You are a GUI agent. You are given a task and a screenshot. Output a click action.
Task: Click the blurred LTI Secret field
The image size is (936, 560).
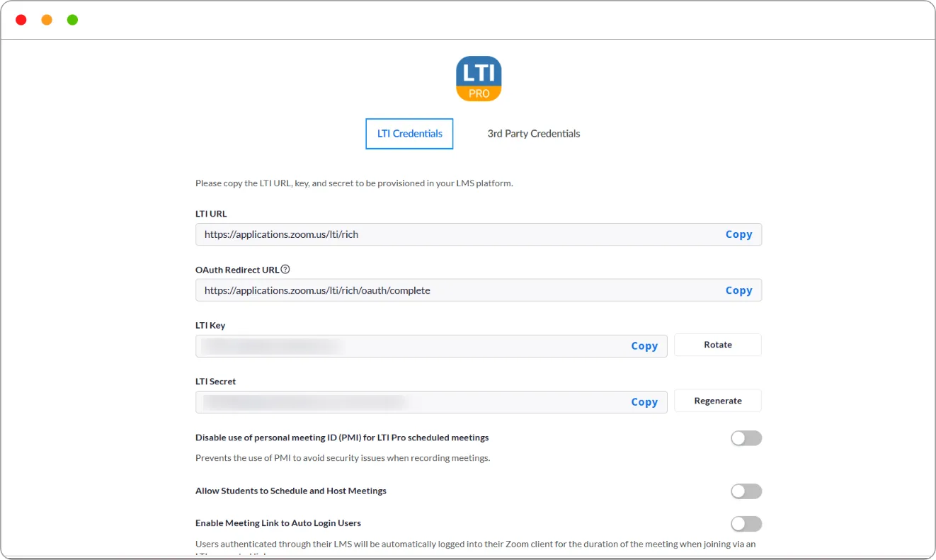[431, 402]
